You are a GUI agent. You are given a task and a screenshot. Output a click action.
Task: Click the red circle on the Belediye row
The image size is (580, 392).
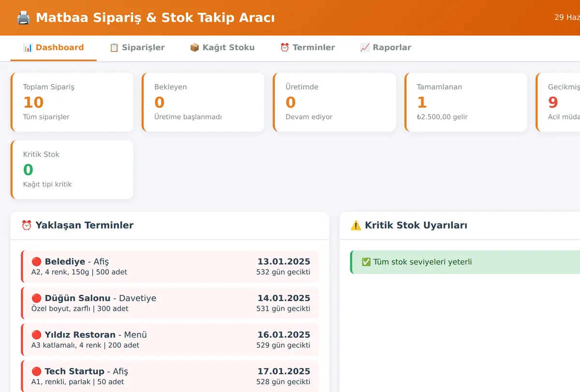point(36,261)
